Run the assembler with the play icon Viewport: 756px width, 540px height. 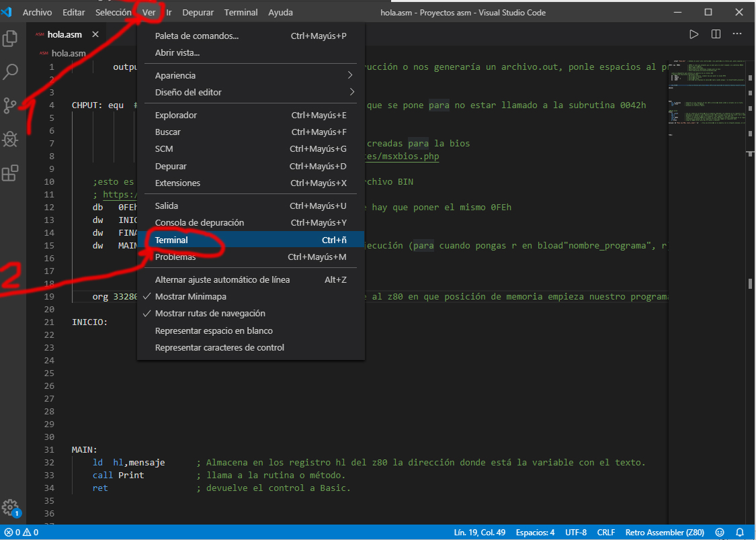coord(694,34)
